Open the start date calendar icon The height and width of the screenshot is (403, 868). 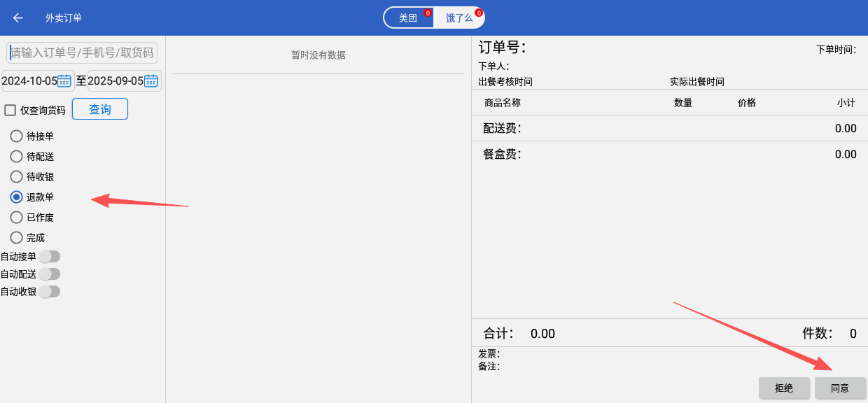point(64,80)
